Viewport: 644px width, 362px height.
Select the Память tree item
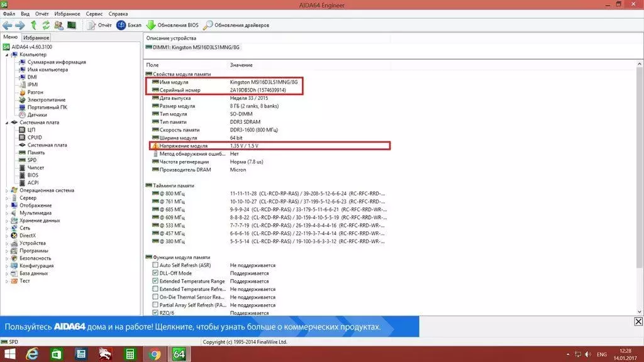pos(36,153)
